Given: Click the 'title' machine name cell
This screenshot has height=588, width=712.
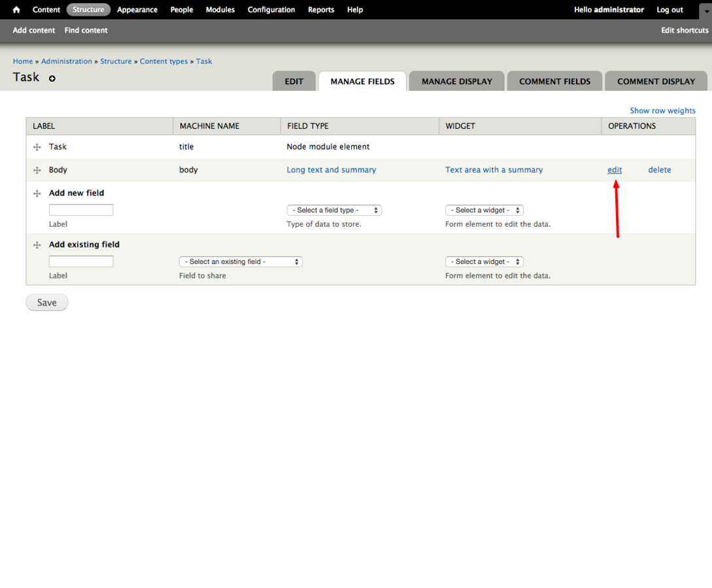Looking at the screenshot, I should (x=186, y=146).
